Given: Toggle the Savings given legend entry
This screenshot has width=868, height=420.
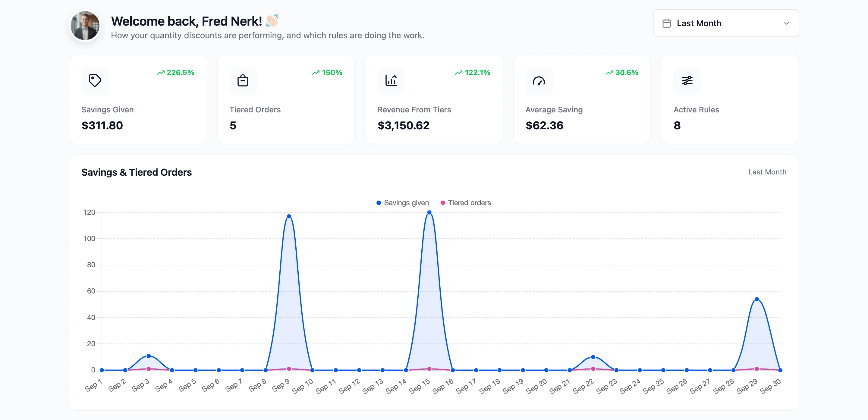Looking at the screenshot, I should (402, 203).
